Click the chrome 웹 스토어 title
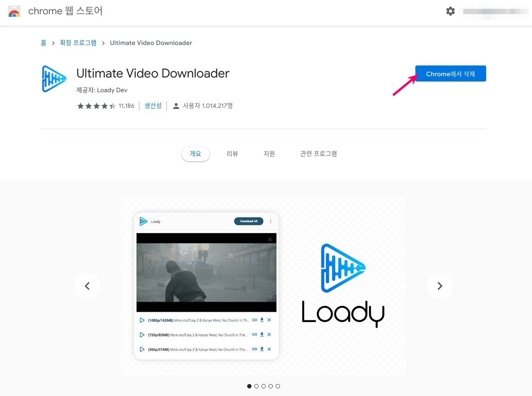 click(x=65, y=11)
